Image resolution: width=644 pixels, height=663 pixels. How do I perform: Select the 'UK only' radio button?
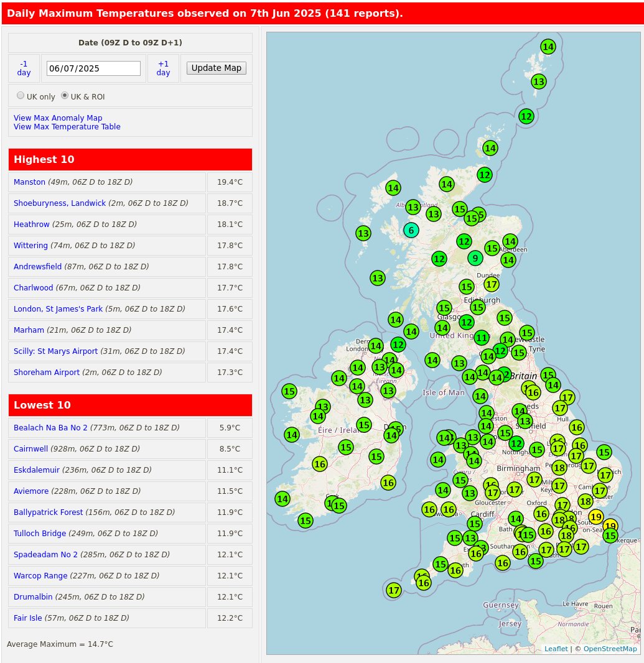tap(21, 95)
